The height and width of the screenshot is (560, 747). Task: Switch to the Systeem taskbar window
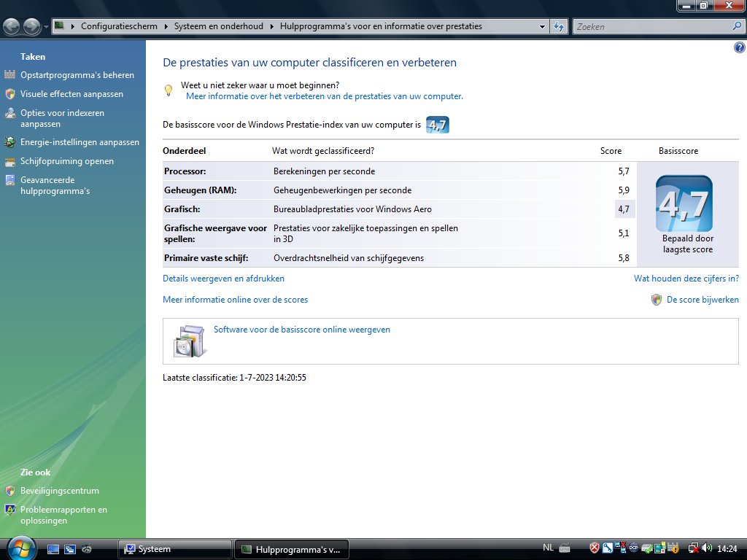[x=174, y=549]
